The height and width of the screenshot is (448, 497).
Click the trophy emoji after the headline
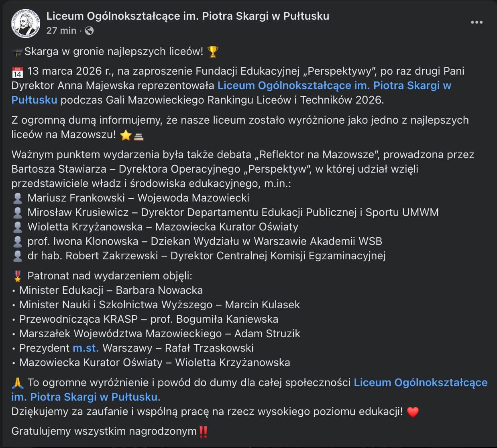213,52
